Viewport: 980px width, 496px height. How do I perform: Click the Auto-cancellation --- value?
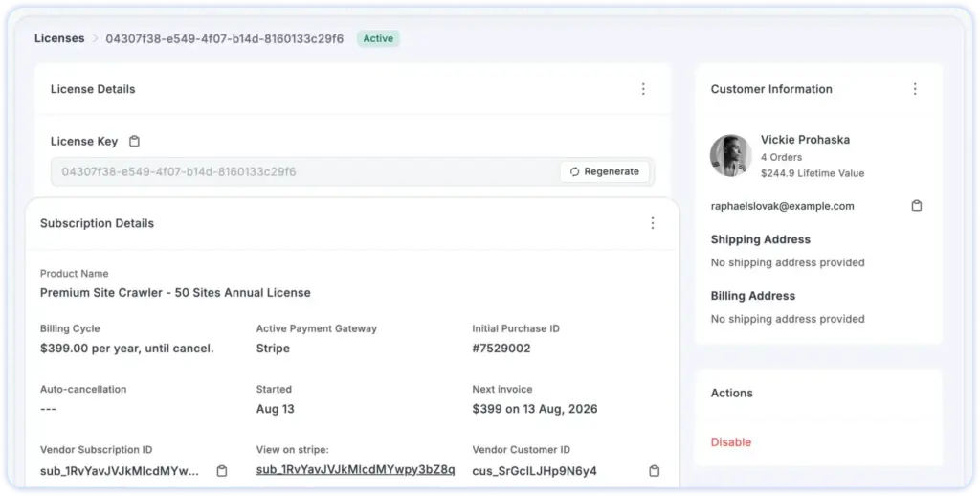pyautogui.click(x=48, y=409)
